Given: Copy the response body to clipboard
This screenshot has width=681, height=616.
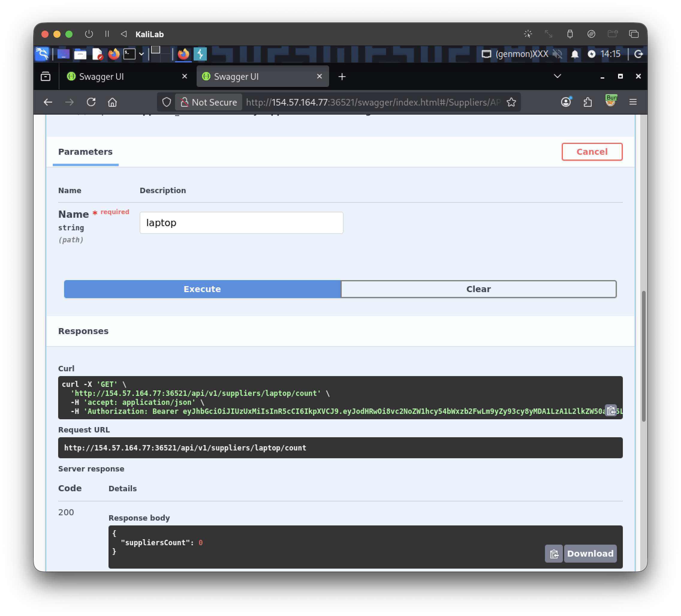Looking at the screenshot, I should (554, 554).
